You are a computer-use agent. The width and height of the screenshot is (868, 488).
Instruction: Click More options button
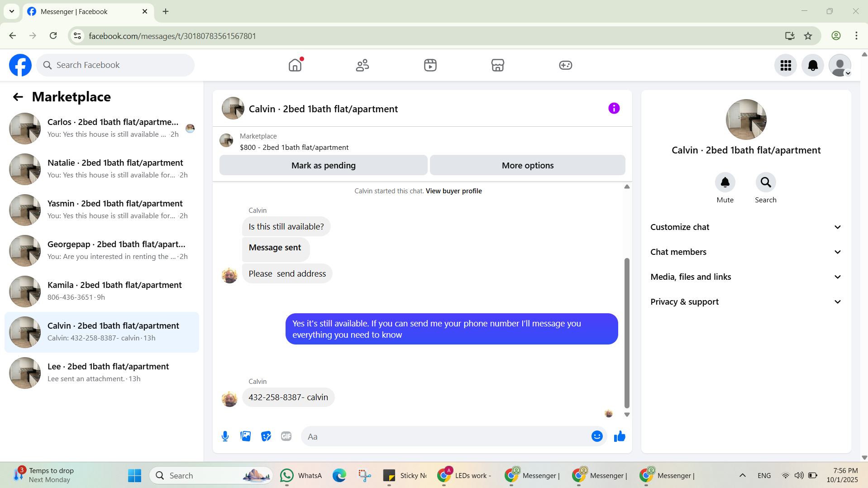(x=528, y=165)
